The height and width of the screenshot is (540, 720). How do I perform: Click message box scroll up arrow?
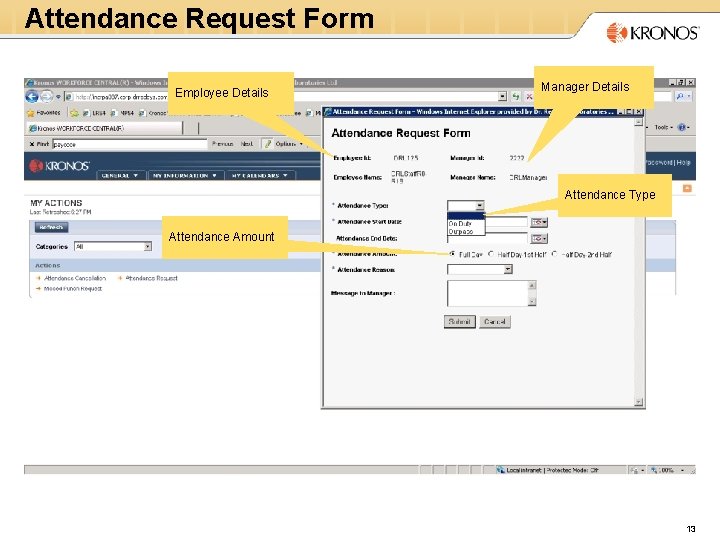(532, 285)
